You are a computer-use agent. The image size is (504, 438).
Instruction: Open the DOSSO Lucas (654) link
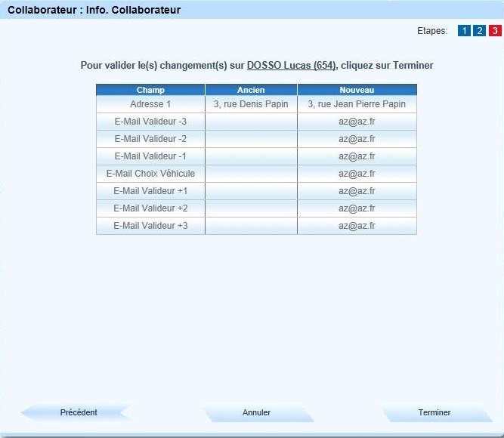pos(291,66)
